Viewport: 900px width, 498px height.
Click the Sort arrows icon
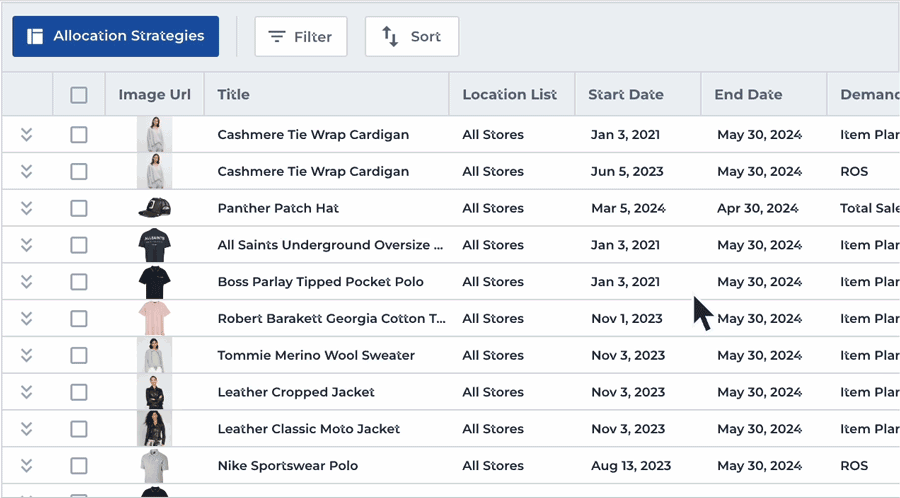point(390,37)
